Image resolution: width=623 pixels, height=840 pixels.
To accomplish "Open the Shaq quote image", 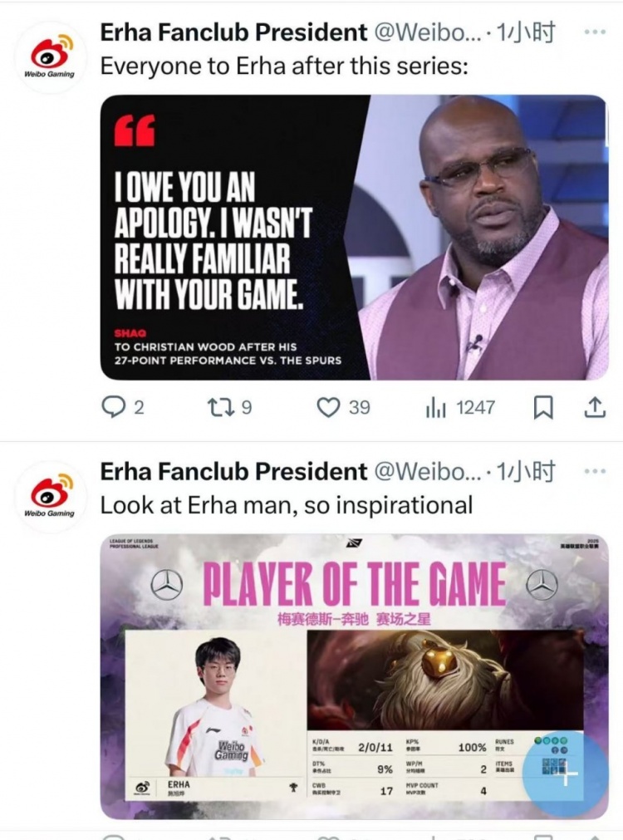I will [354, 238].
